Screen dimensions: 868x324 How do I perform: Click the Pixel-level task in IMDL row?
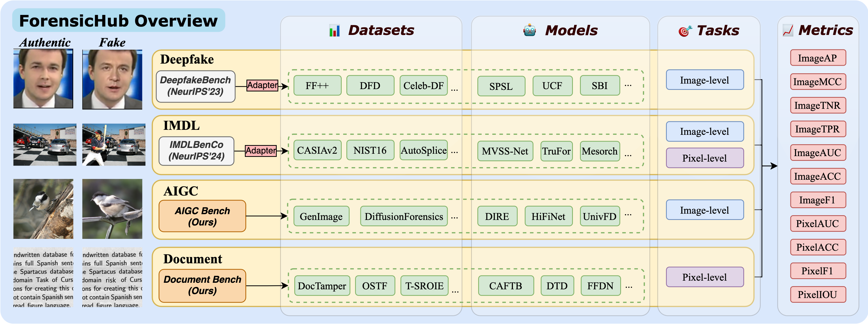click(705, 158)
